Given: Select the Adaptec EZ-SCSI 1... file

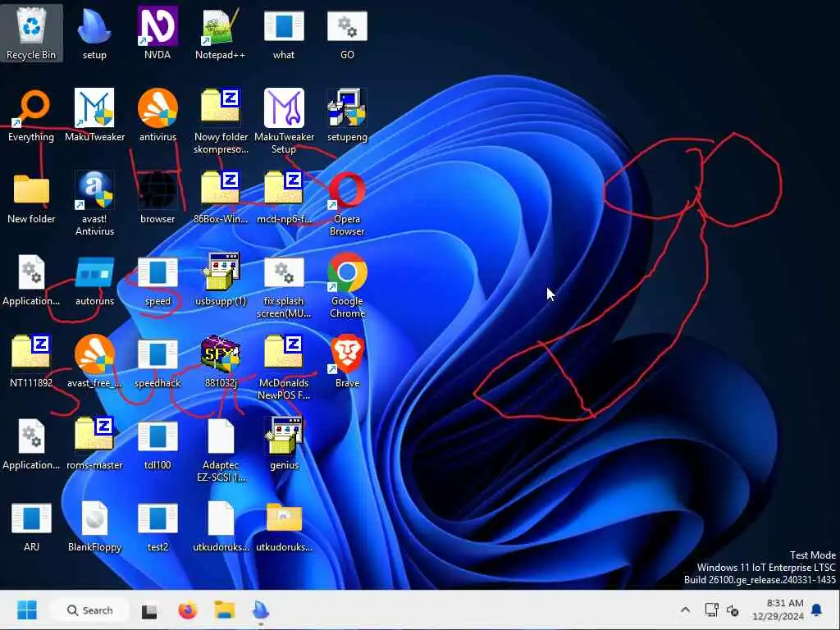Looking at the screenshot, I should click(220, 450).
